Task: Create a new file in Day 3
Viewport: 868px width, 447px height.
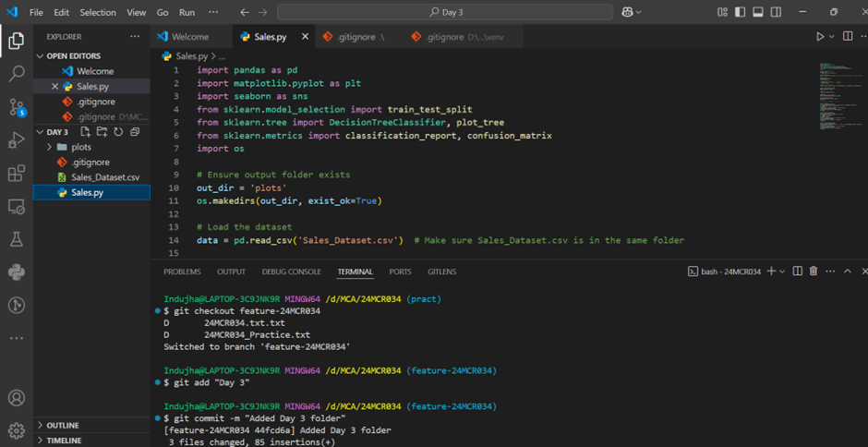Action: tap(85, 132)
